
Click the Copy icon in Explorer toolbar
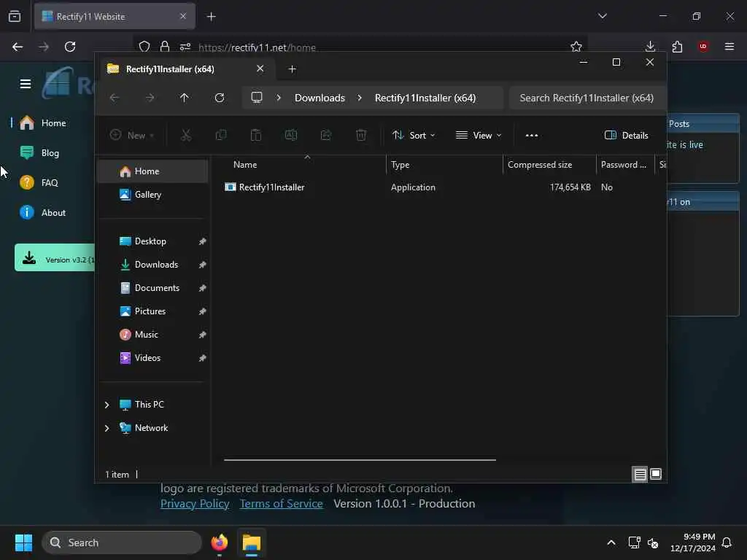coord(220,135)
